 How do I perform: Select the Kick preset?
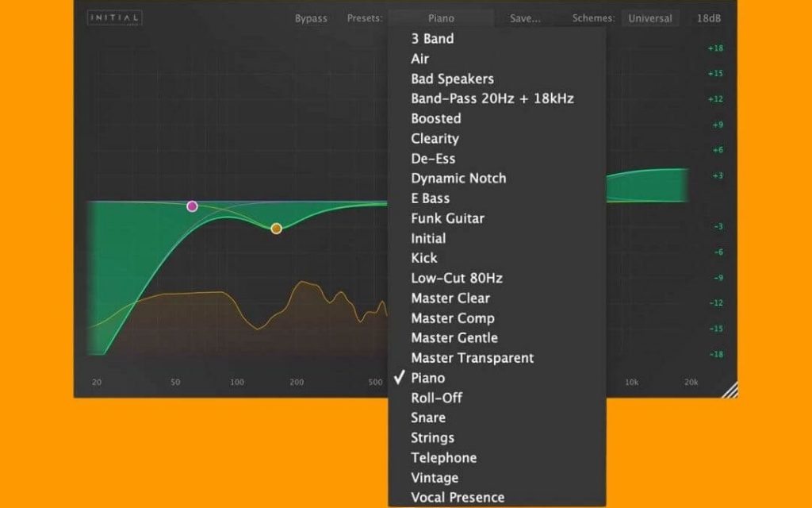[x=423, y=258]
